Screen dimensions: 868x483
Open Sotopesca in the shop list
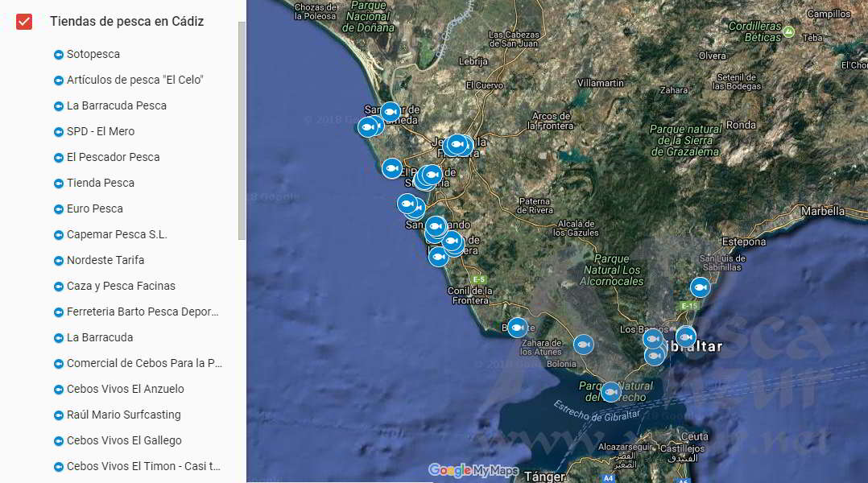[93, 54]
